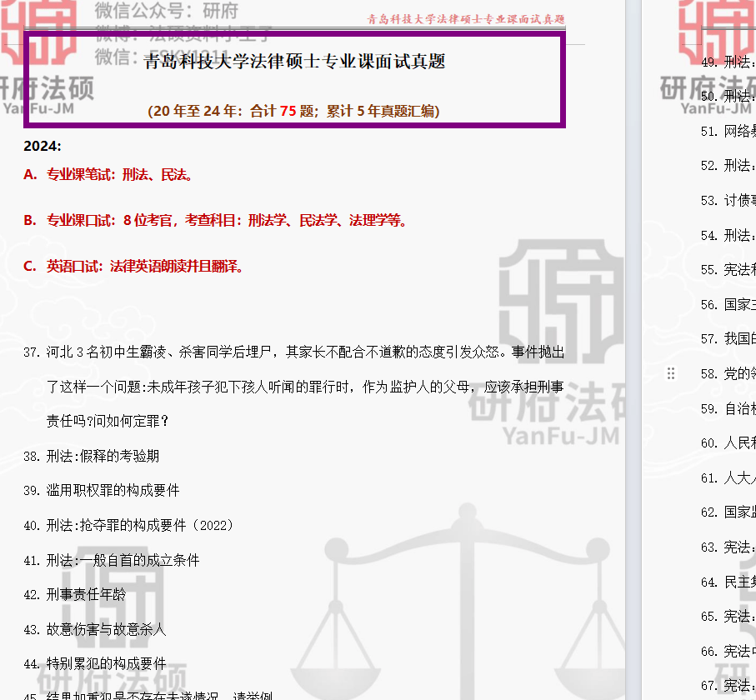Select line B. 专业课口试：8 位考官
The height and width of the screenshot is (700, 756).
click(x=216, y=220)
